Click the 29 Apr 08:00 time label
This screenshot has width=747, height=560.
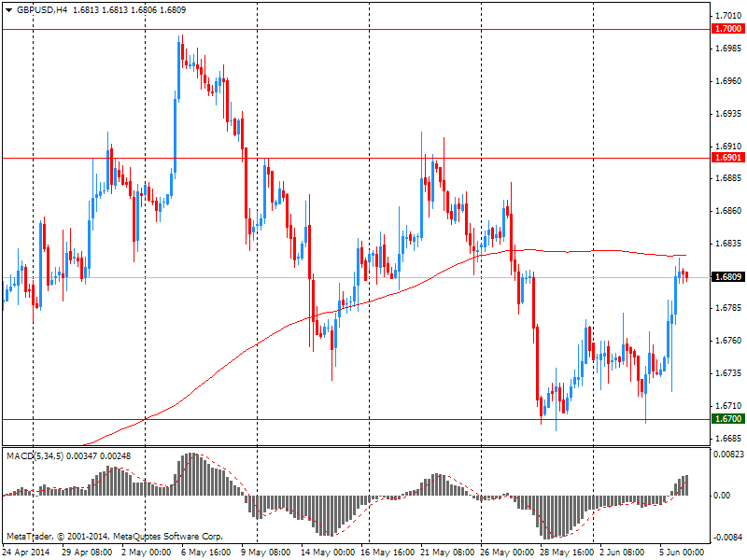click(x=87, y=553)
